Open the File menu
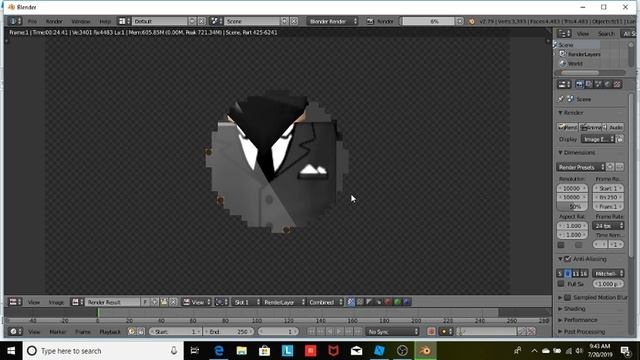Image resolution: width=640 pixels, height=360 pixels. (x=32, y=21)
